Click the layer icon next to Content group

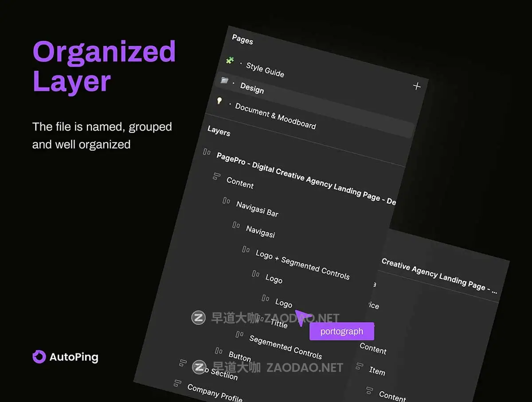pyautogui.click(x=215, y=177)
